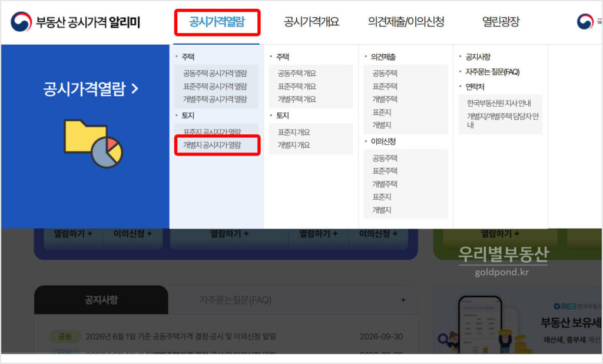Open 표준주택 공시가격 열람
The height and width of the screenshot is (364, 603).
tap(215, 86)
